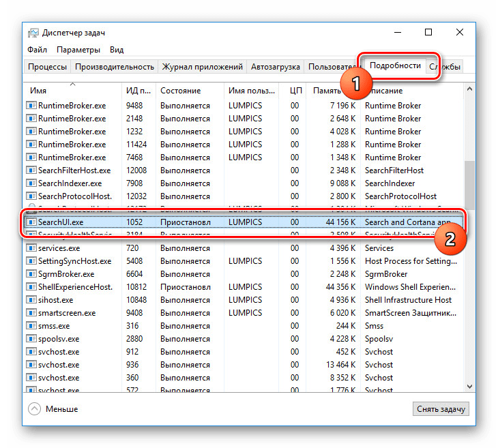Click memory value 13 464 K
Screen dimensions: 498x448
[341, 365]
